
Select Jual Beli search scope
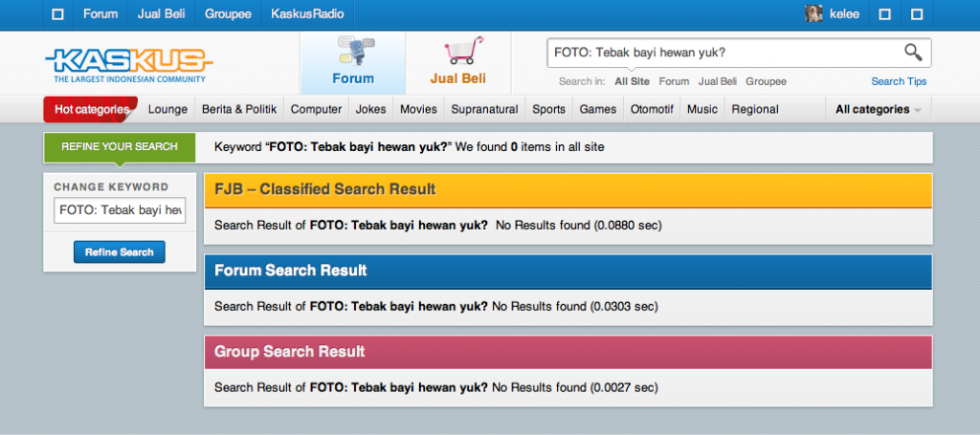click(x=718, y=81)
